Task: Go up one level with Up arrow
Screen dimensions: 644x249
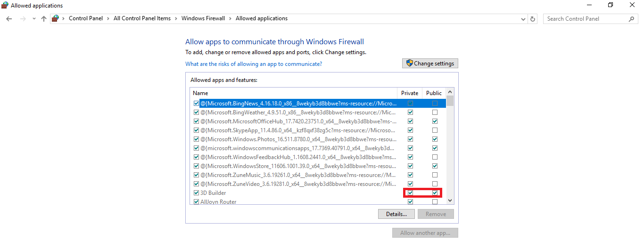Action: coord(44,19)
